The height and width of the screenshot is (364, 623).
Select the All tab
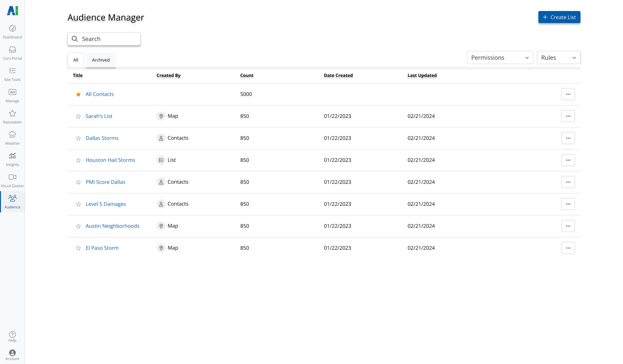76,60
